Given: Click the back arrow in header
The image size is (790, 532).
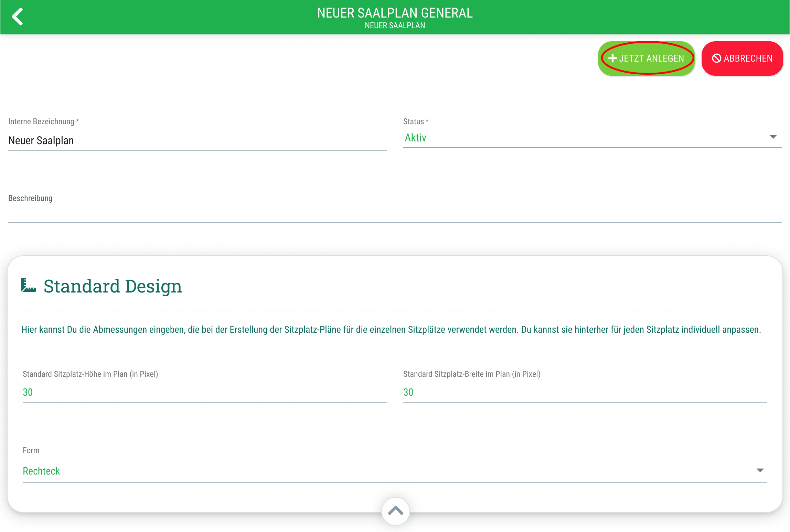Looking at the screenshot, I should 18,17.
